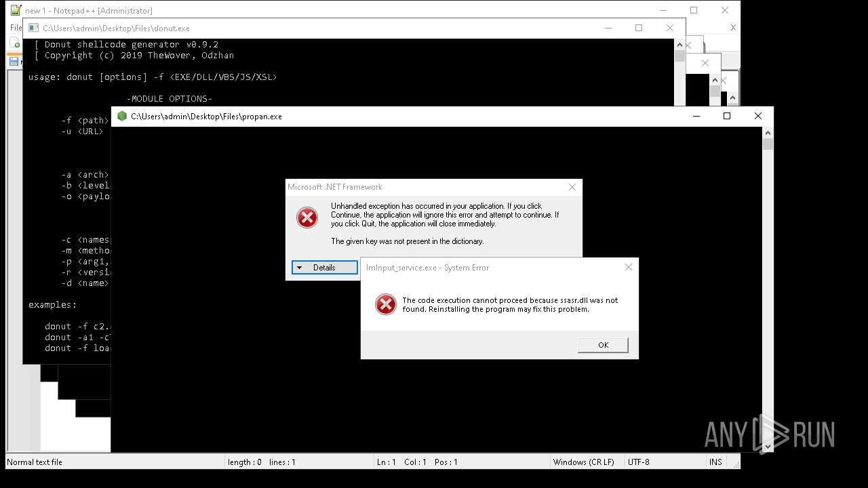
Task: Maximize the Notepad++ main window
Action: pyautogui.click(x=694, y=10)
